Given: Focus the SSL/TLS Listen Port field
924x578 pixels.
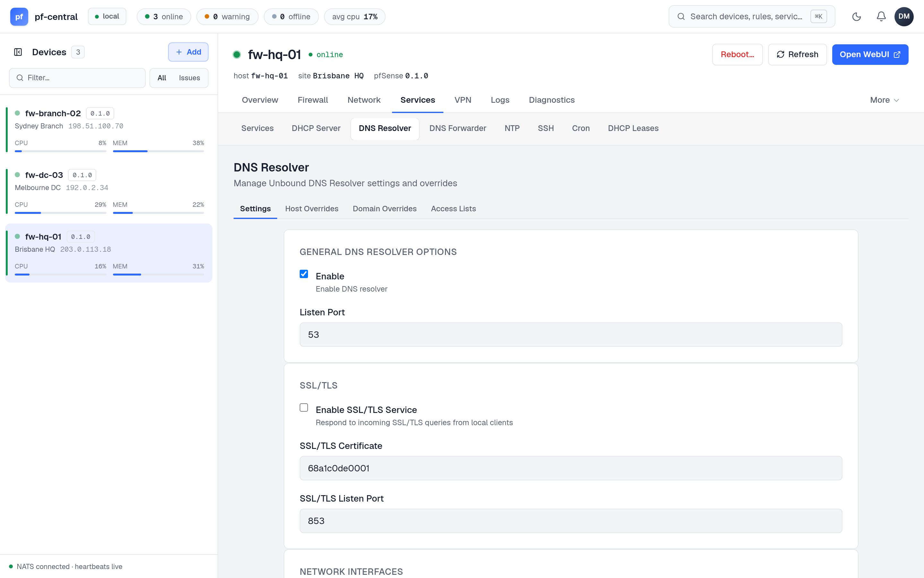Looking at the screenshot, I should (x=571, y=521).
